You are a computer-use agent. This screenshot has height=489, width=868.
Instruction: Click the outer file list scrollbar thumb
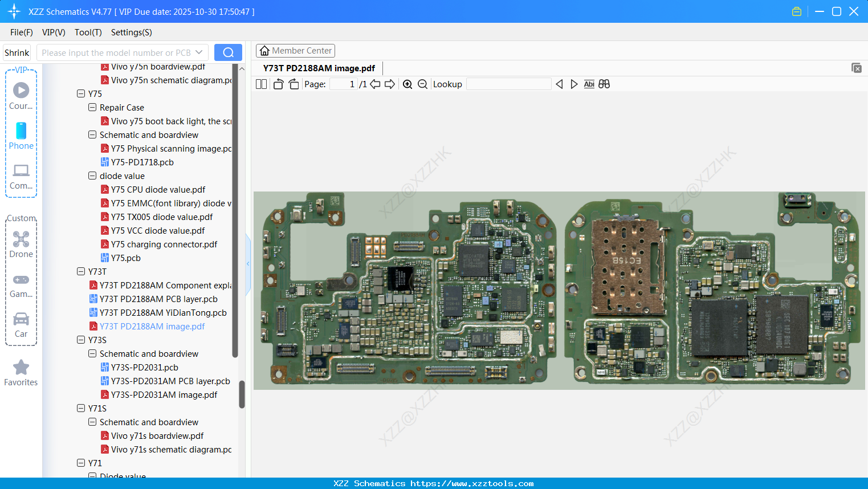coord(242,394)
